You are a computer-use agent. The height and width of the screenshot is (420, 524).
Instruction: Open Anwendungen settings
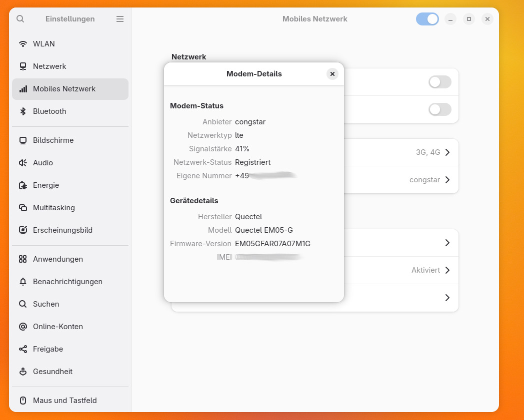70,259
